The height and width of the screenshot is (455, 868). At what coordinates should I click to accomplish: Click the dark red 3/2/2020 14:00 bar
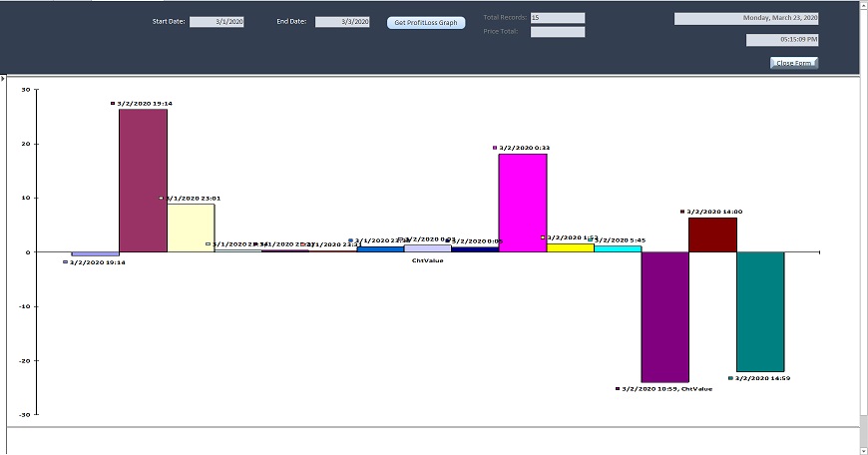712,234
